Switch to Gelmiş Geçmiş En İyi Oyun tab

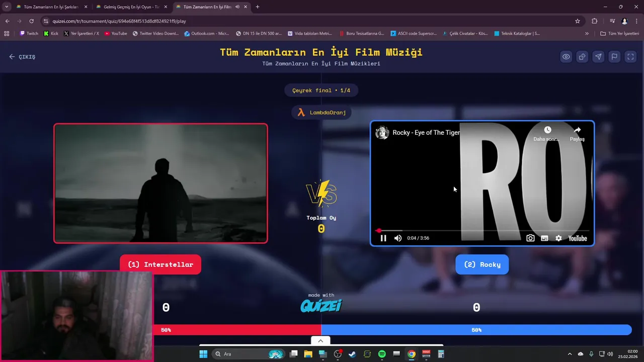pos(131,7)
